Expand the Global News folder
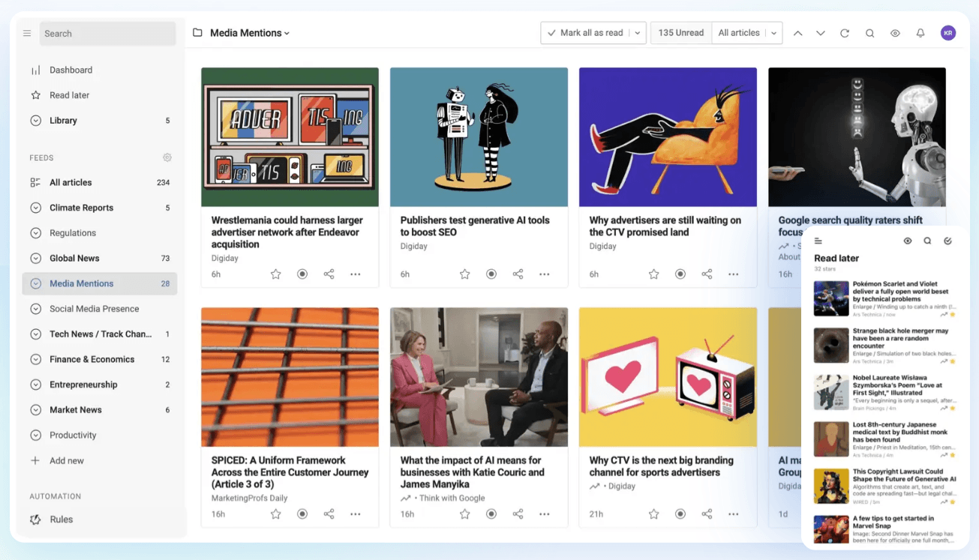 click(35, 259)
